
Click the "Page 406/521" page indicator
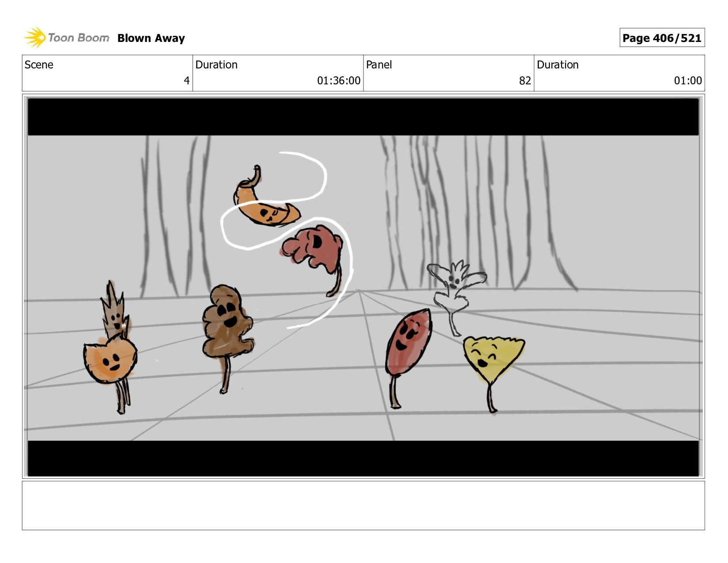[662, 38]
